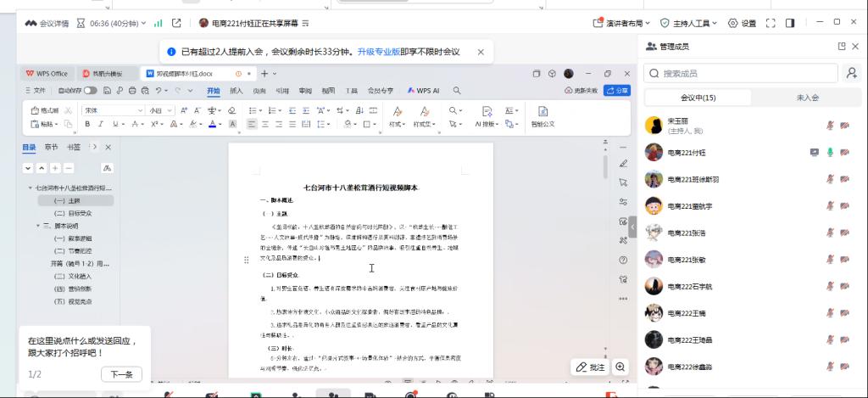868x398 pixels.
Task: Click the invite member icon beside search
Action: point(852,74)
